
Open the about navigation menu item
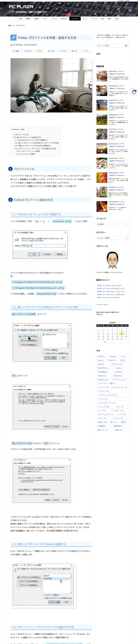coord(117,19)
